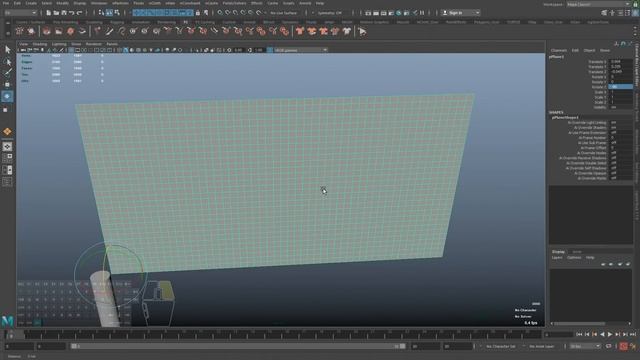Toggle Tool Settings panel icon
Screen dimensions: 640x360
pos(627,13)
